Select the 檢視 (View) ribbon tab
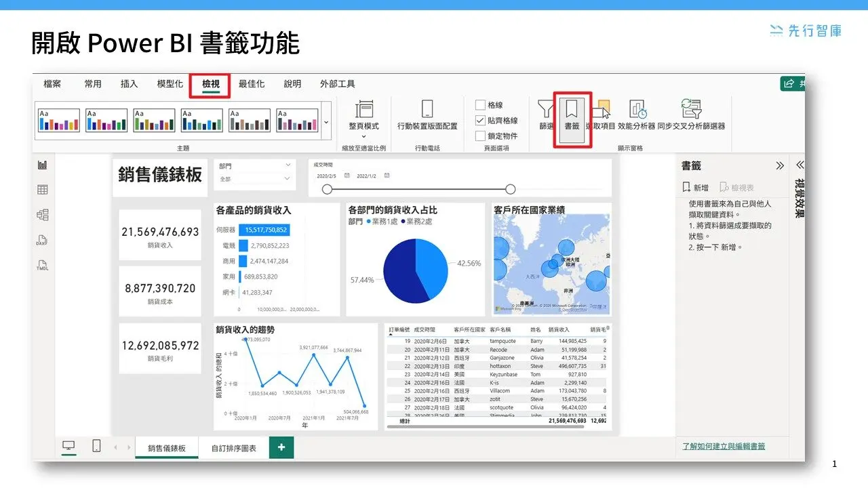The width and height of the screenshot is (868, 488). pyautogui.click(x=211, y=84)
